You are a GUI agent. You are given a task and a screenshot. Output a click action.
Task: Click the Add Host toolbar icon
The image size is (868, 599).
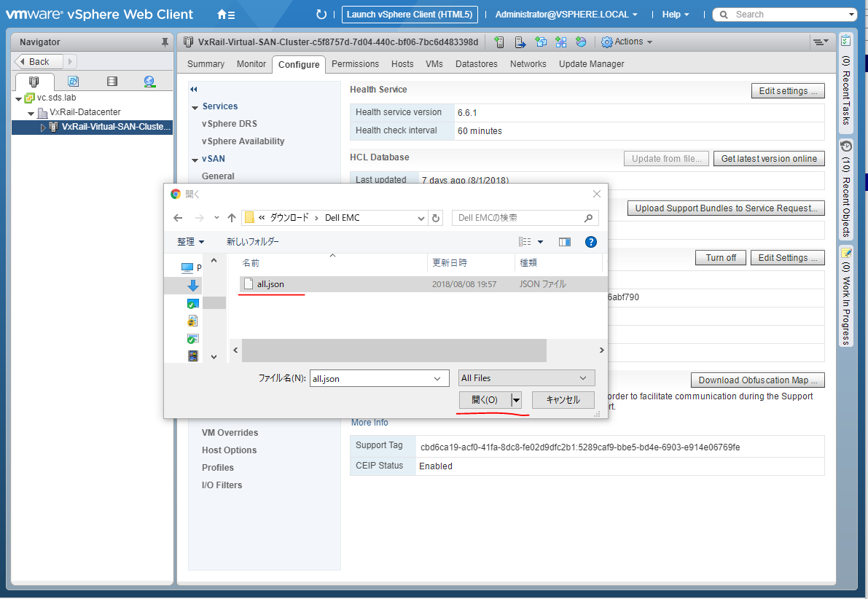499,42
